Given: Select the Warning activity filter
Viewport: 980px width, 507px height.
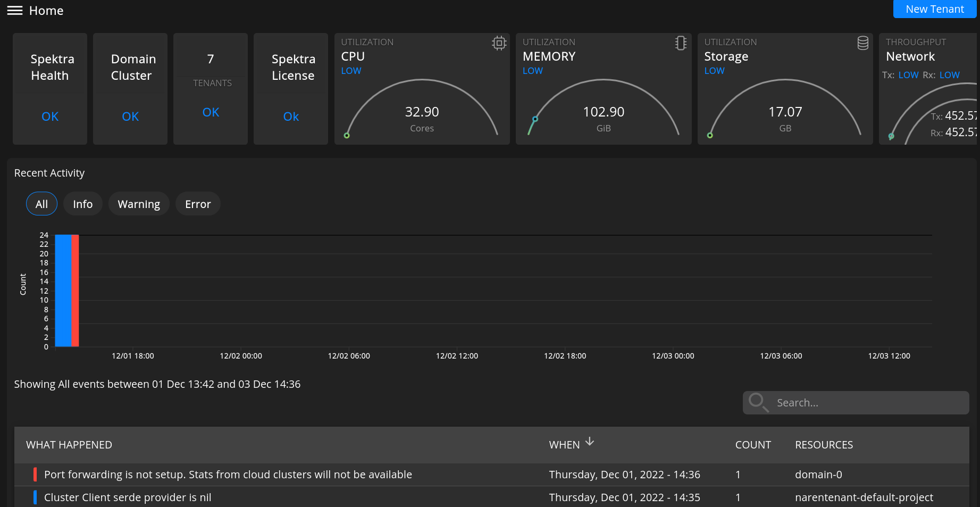Looking at the screenshot, I should coord(139,204).
